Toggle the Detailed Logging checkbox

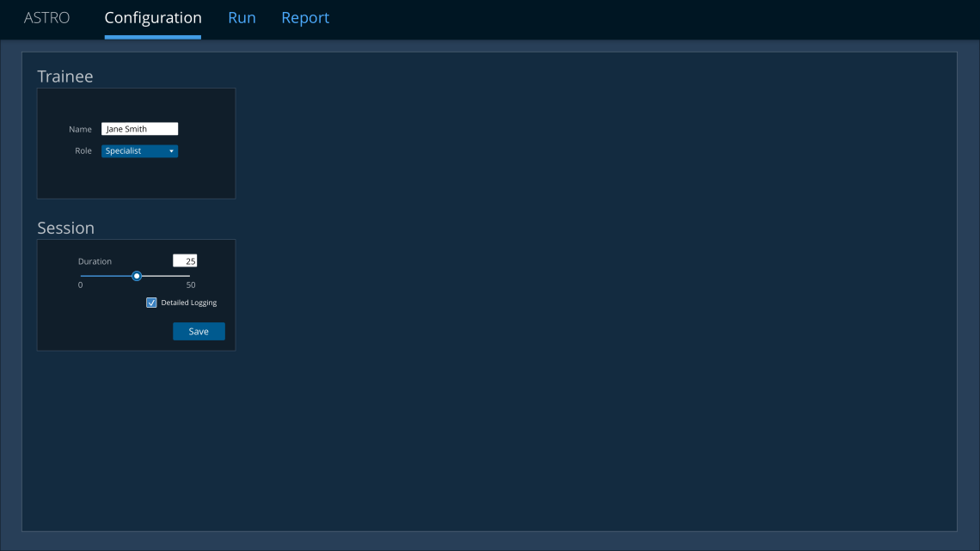(151, 303)
